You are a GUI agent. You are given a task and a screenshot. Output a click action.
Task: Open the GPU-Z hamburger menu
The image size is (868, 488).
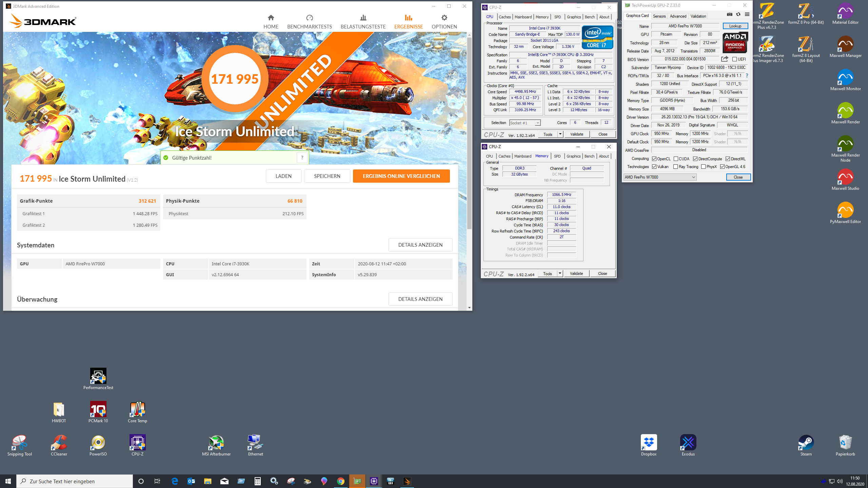coord(747,14)
